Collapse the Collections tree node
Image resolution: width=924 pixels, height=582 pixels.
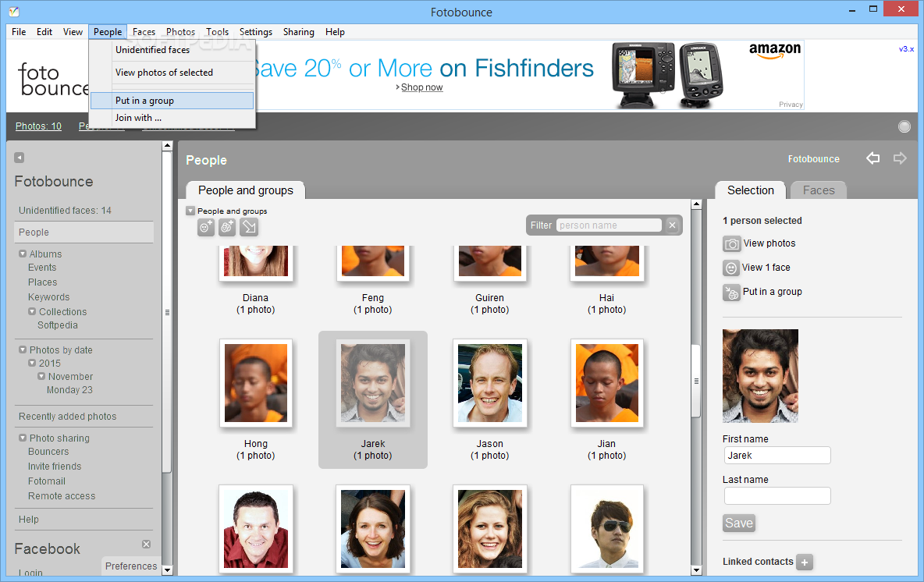32,311
